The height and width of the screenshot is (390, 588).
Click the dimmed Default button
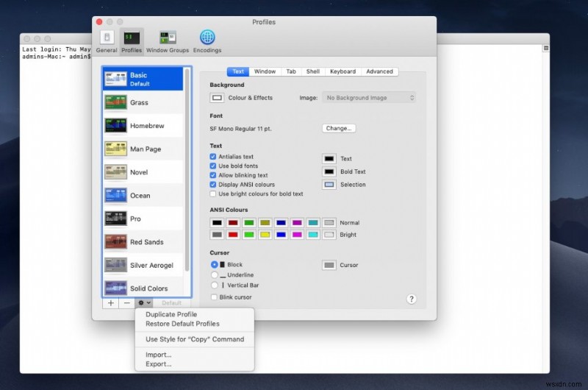click(x=172, y=303)
